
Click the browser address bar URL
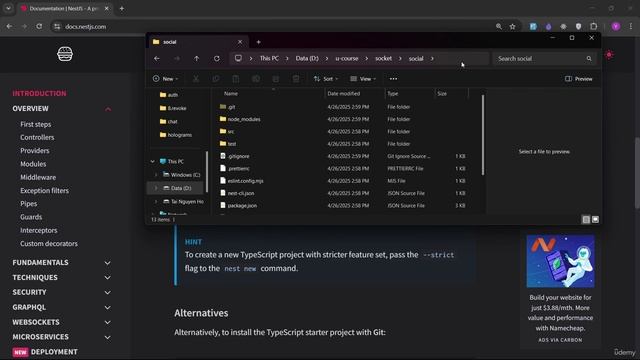pyautogui.click(x=86, y=27)
